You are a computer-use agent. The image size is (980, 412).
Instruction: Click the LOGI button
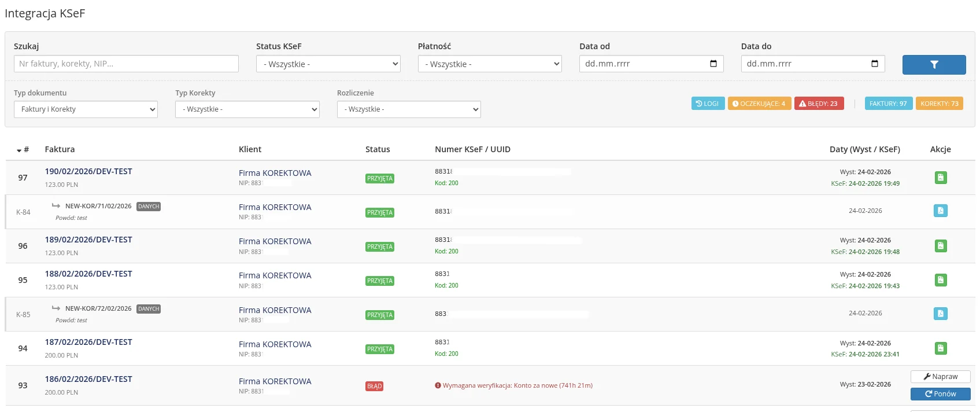tap(708, 104)
